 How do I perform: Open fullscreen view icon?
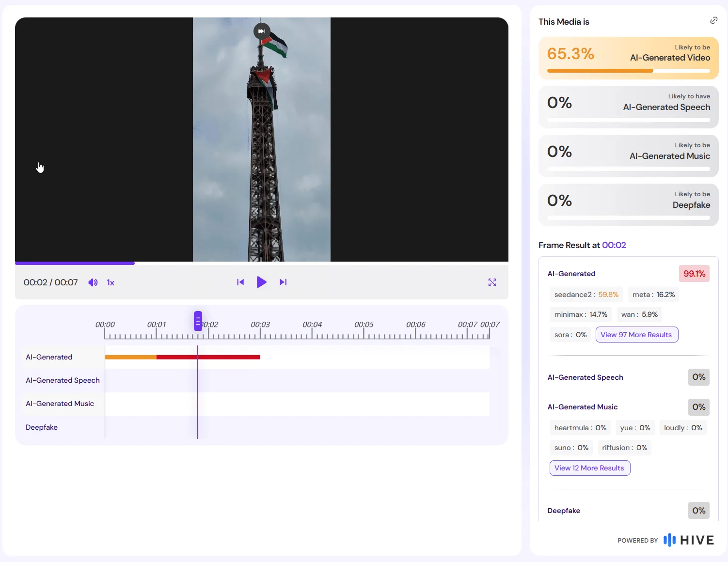click(492, 282)
